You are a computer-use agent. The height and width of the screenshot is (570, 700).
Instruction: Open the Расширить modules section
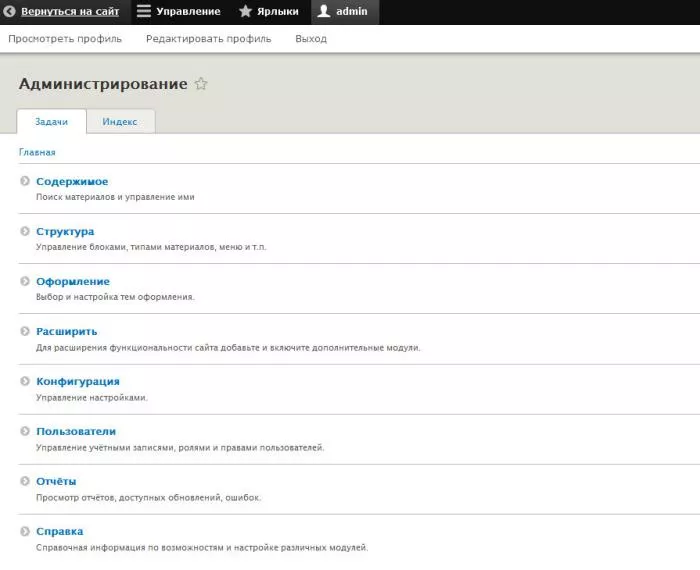67,332
